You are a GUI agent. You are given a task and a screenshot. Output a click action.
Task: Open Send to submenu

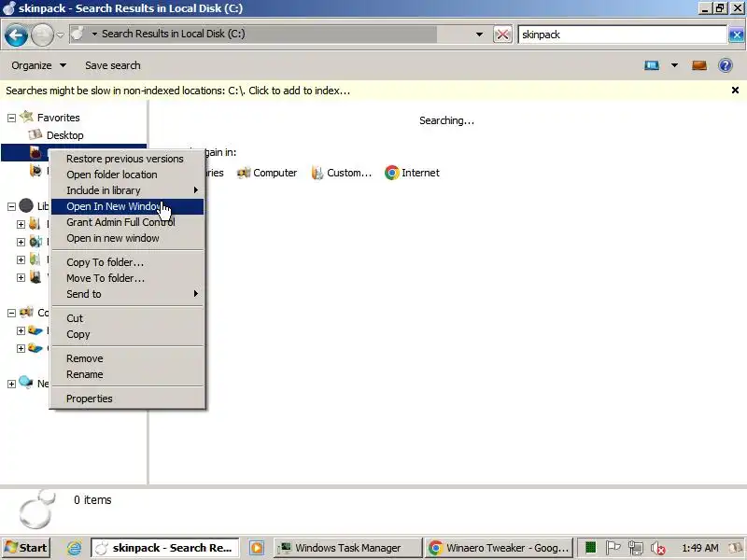click(x=127, y=294)
